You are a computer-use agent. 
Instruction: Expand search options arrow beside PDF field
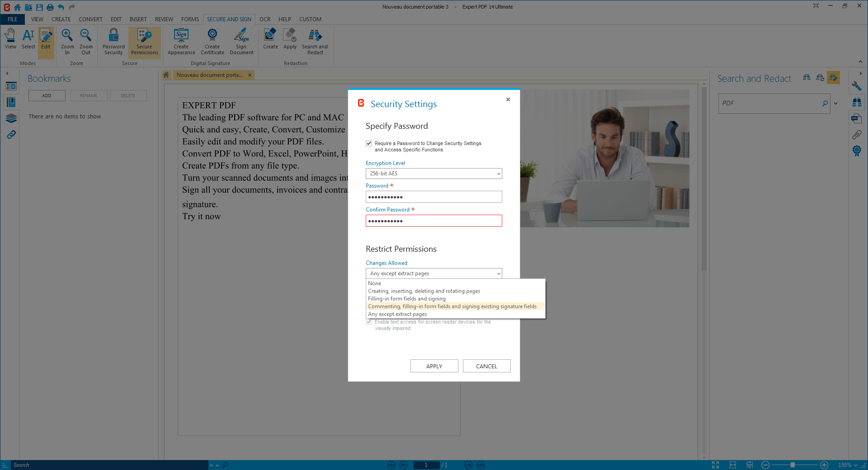835,103
